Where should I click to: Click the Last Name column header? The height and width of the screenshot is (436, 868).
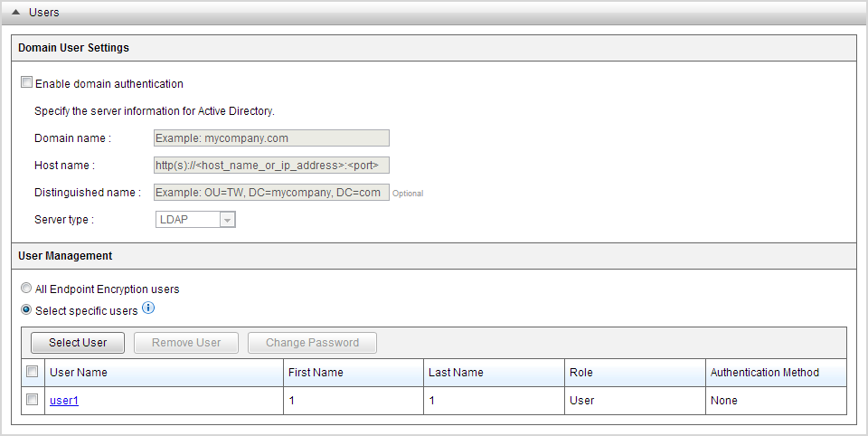(457, 373)
